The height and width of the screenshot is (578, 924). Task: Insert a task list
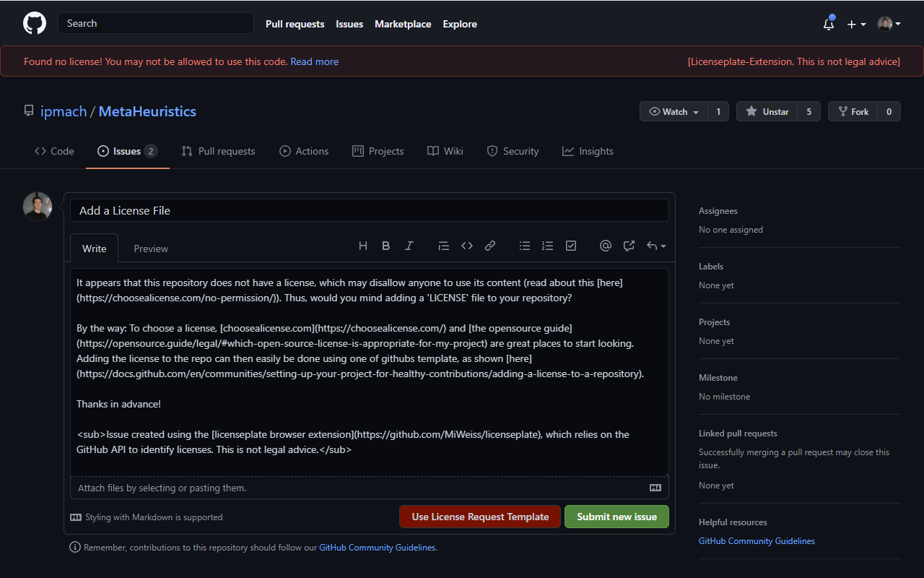click(571, 246)
